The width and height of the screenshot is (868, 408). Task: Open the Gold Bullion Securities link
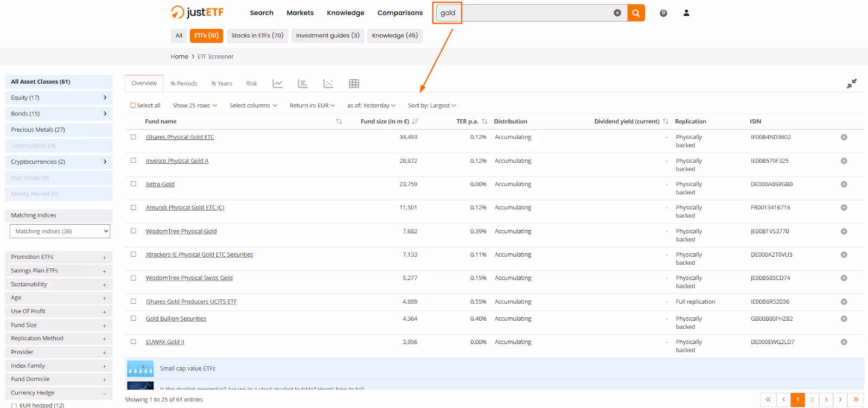[176, 319]
